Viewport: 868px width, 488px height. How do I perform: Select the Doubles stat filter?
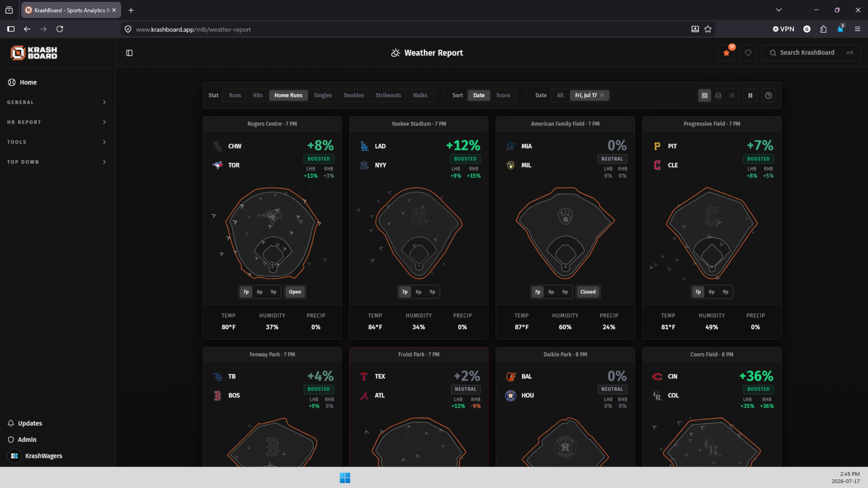pos(353,96)
